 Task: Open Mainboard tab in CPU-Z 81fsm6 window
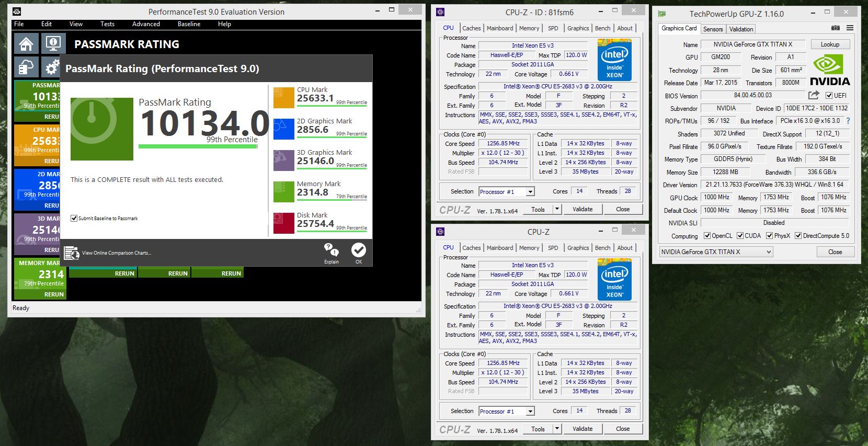500,28
